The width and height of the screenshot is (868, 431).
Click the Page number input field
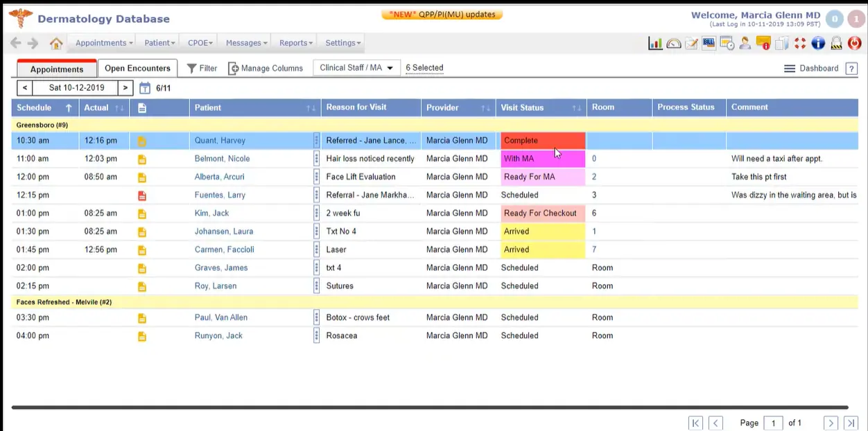(773, 423)
